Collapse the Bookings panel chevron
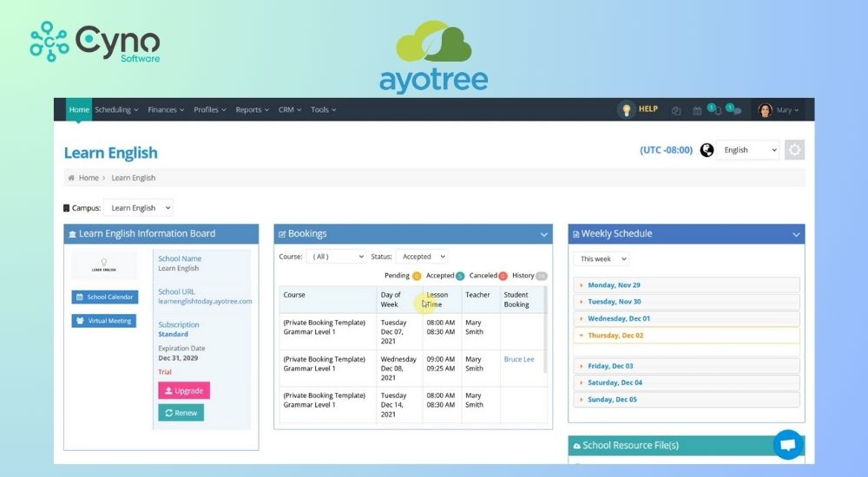This screenshot has width=868, height=477. (543, 235)
